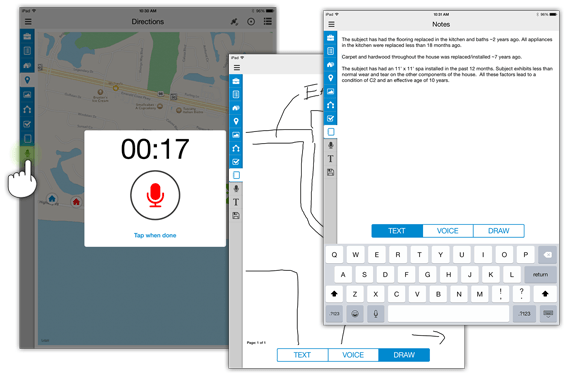Open hamburger menu in Notes screen

331,24
